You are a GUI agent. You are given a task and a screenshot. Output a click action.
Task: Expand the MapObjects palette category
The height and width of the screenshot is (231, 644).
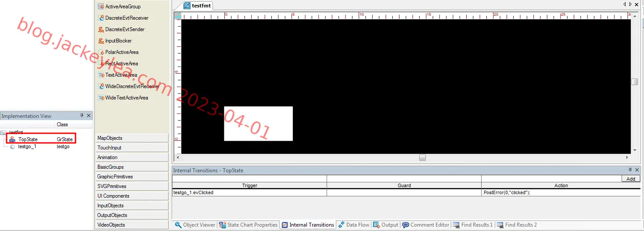(x=132, y=138)
